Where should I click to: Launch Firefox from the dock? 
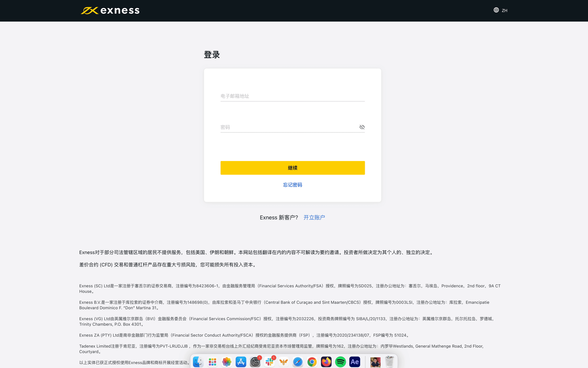[x=326, y=362]
